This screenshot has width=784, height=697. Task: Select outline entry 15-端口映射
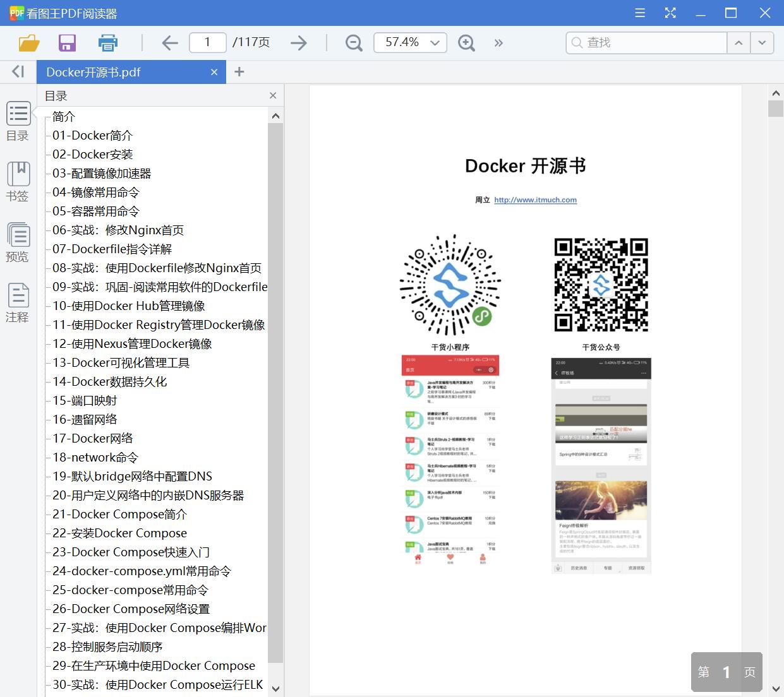pyautogui.click(x=85, y=401)
